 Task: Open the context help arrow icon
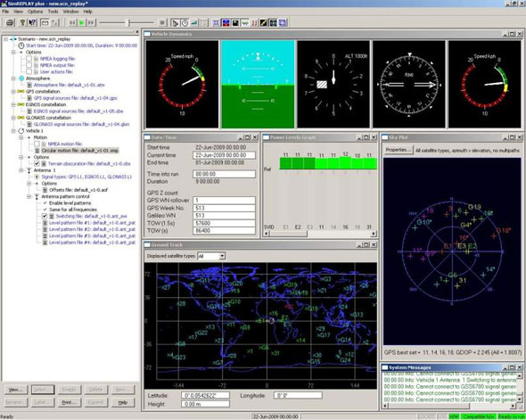pos(32,22)
